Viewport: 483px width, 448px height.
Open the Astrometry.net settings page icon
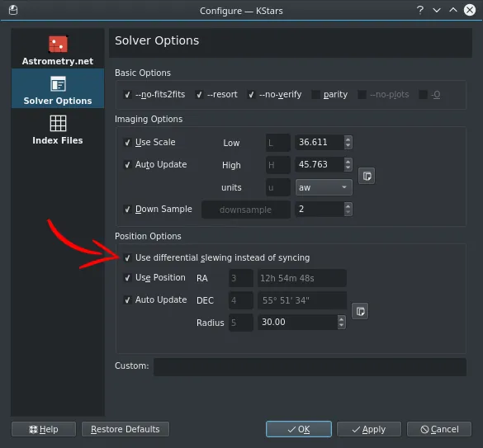point(58,44)
